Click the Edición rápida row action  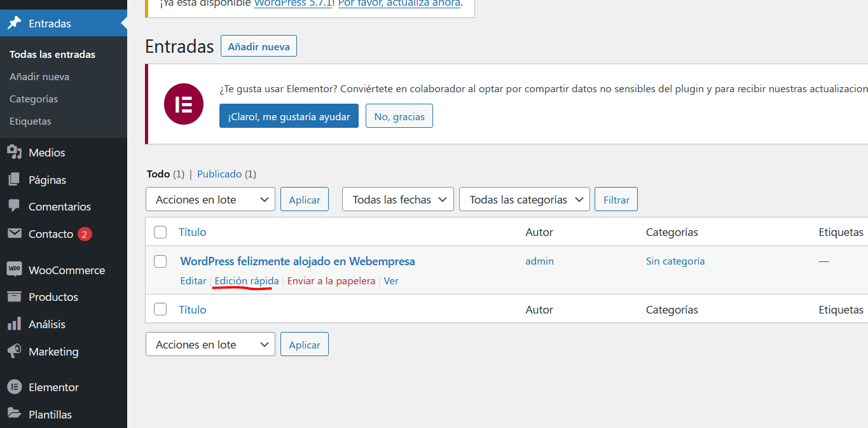click(x=247, y=280)
